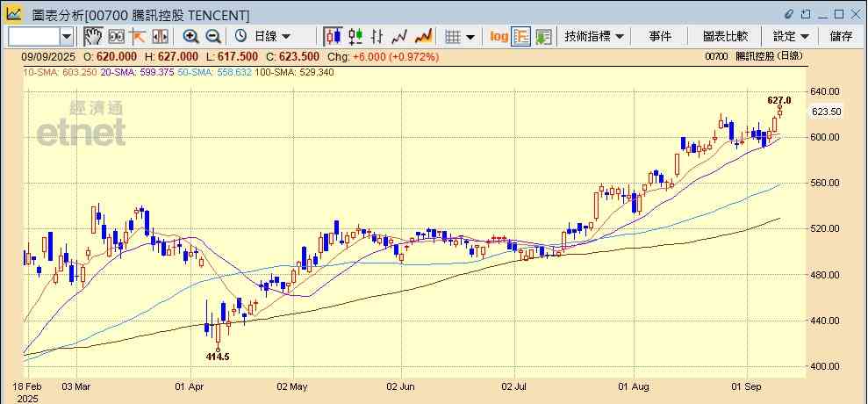Click the 640.00 price axis label
The image size is (868, 404).
point(825,91)
